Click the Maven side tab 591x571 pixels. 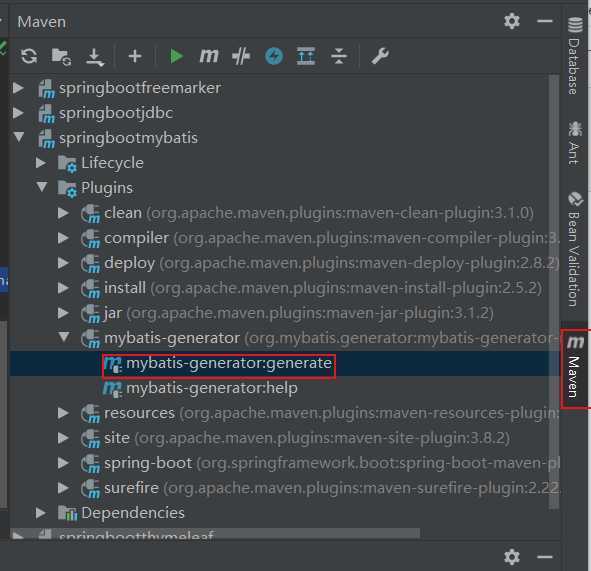click(574, 368)
